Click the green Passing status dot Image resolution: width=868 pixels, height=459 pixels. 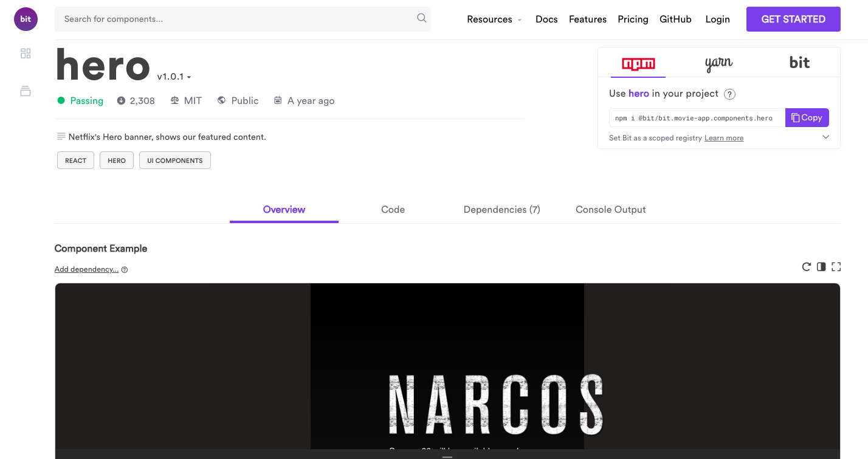click(x=61, y=100)
